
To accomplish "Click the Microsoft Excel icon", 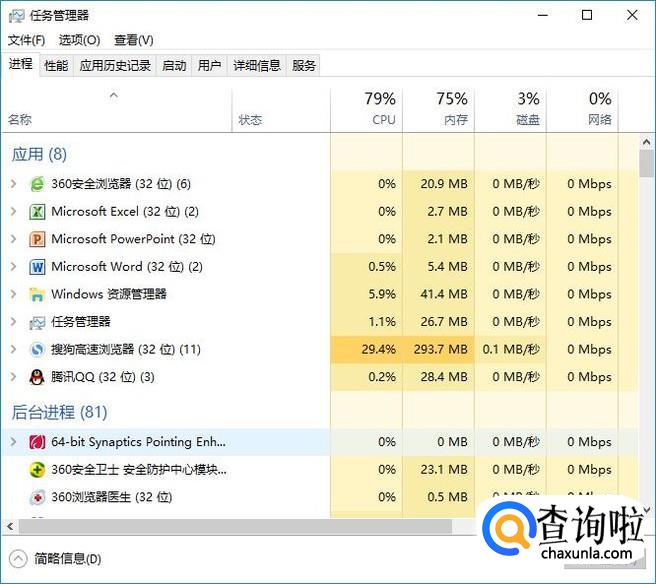I will [x=37, y=211].
